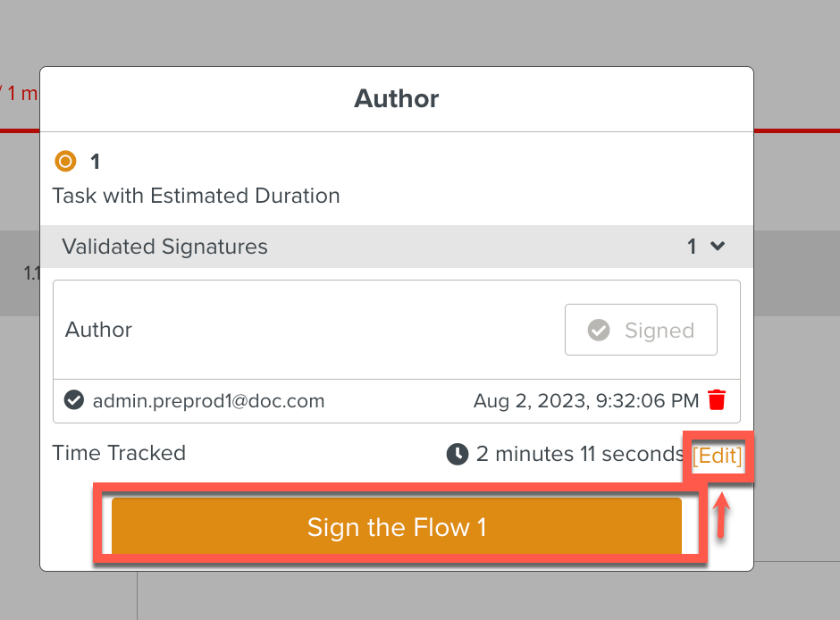Screen dimensions: 840x620
Task: Click the Edit link for Time Tracked
Action: (718, 456)
